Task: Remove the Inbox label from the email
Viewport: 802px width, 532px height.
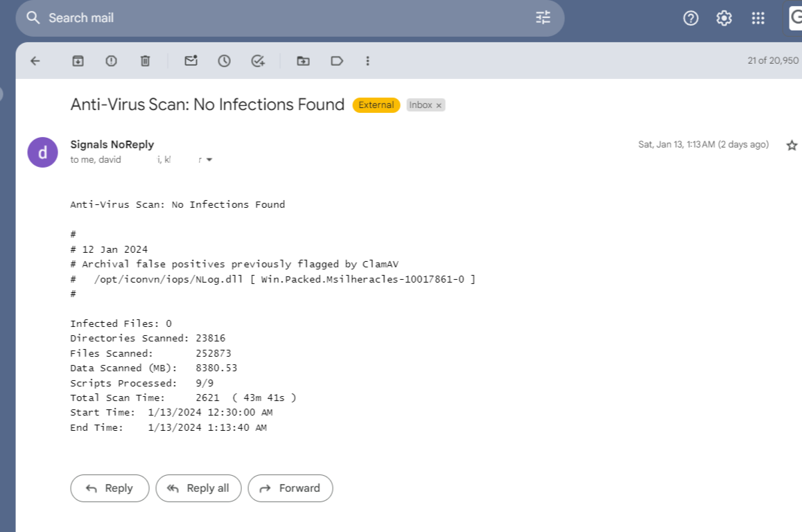Action: pos(437,105)
